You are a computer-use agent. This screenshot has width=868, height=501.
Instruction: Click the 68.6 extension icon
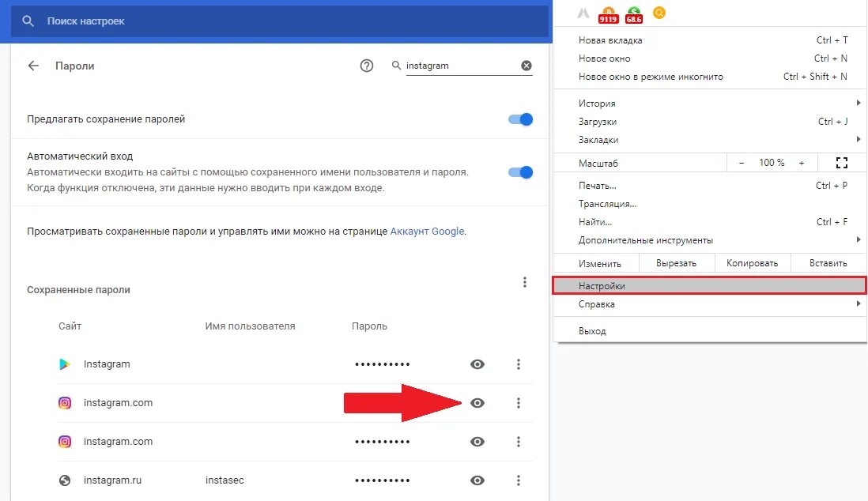coord(633,15)
